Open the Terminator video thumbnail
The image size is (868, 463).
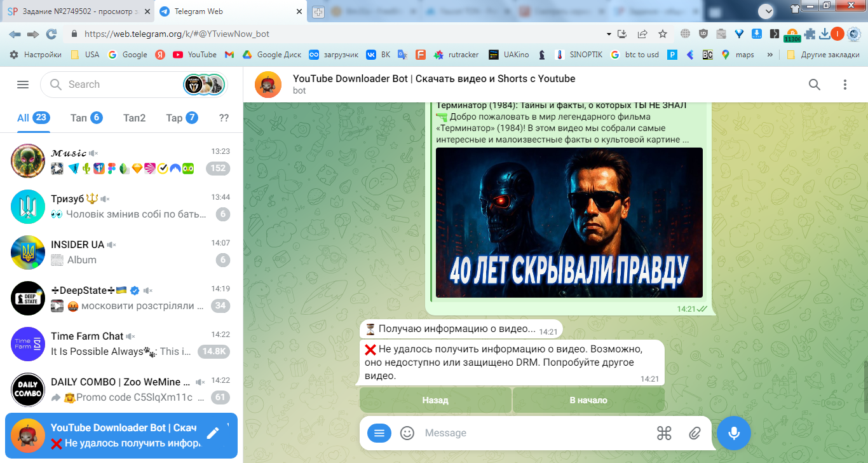coord(569,223)
